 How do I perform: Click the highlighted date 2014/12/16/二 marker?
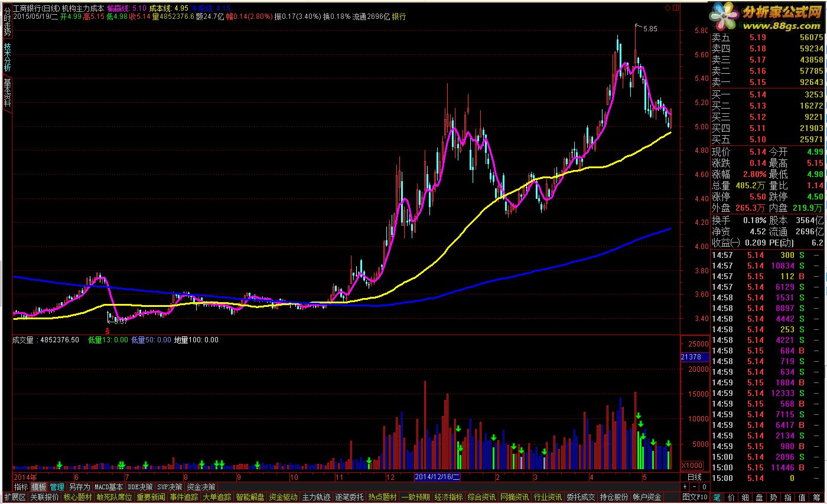click(437, 476)
